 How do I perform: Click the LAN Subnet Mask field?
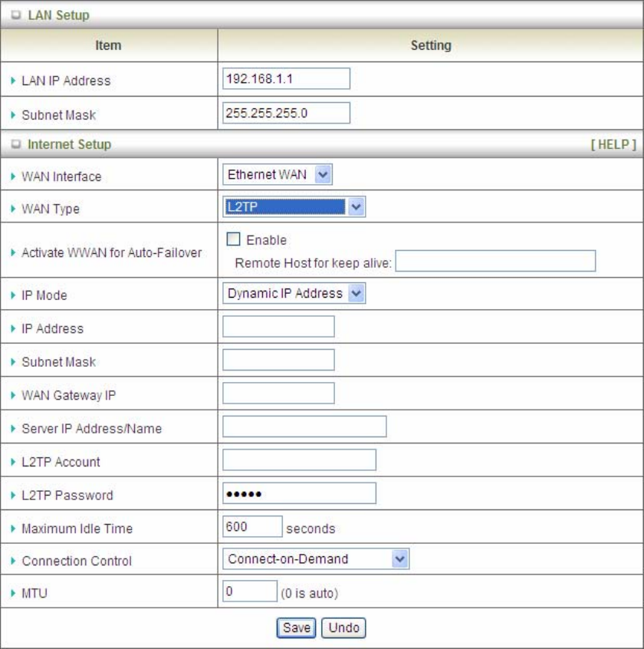coord(286,113)
